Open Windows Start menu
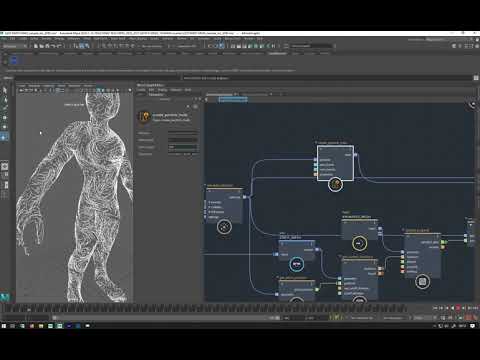 (4, 326)
